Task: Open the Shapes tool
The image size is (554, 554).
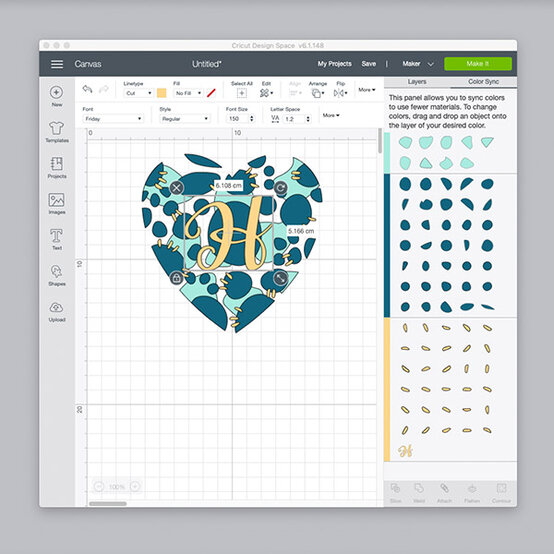Action: point(57,275)
